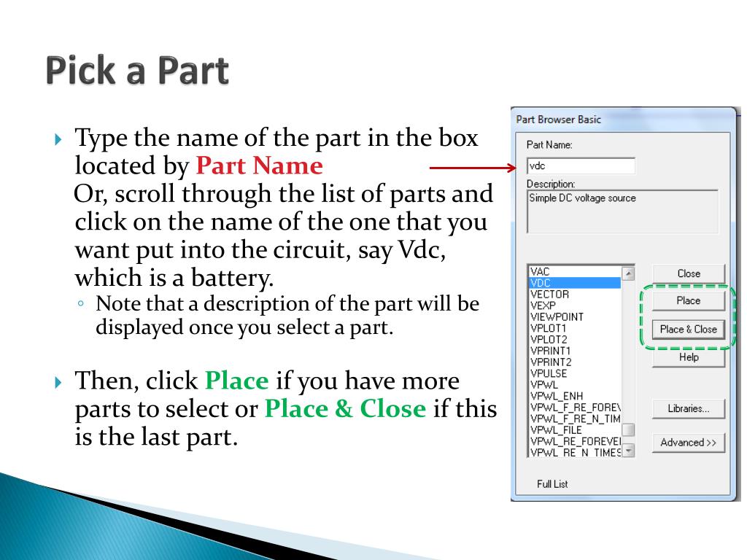Click the parts list scroll-down arrow
747x560 pixels.
pyautogui.click(x=628, y=450)
